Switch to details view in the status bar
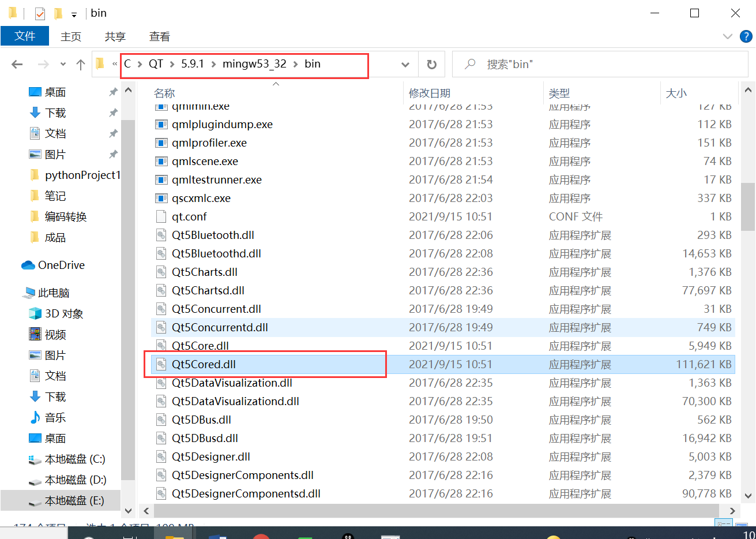756x539 pixels. click(723, 522)
